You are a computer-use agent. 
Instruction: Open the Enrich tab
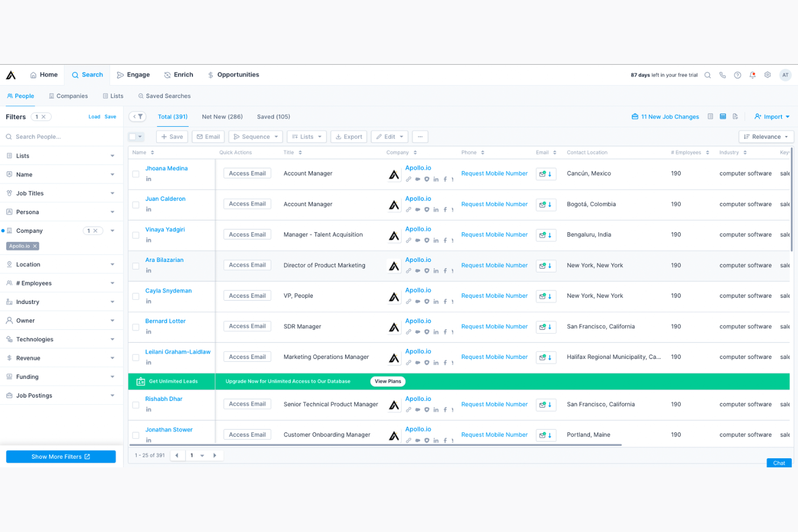[178, 75]
